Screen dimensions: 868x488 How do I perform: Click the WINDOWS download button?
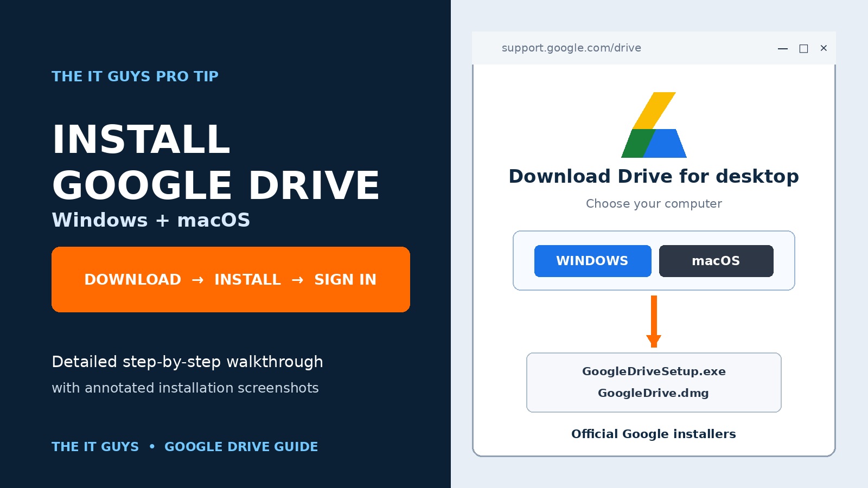[592, 261]
